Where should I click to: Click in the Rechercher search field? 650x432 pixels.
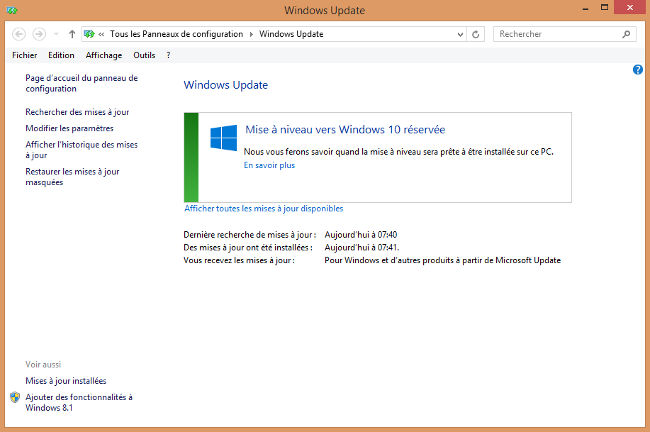[555, 34]
